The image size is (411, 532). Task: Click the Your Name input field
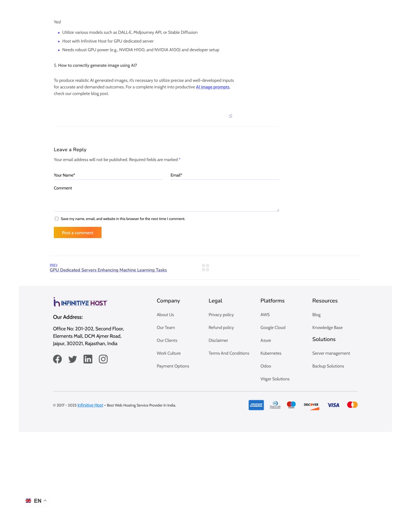(108, 175)
